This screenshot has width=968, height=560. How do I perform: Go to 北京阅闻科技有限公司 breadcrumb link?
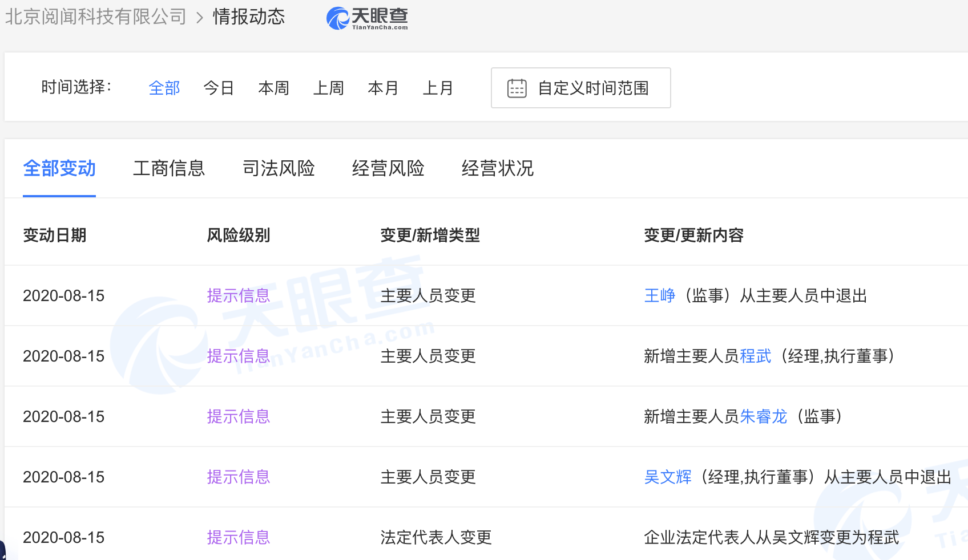tap(96, 17)
